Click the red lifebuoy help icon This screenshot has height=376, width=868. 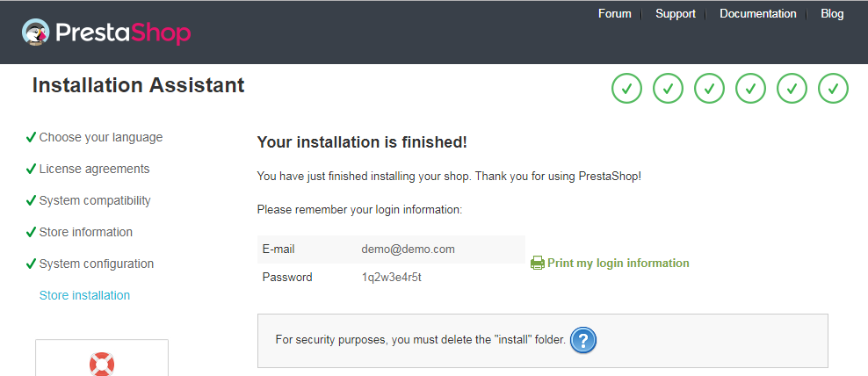click(102, 364)
